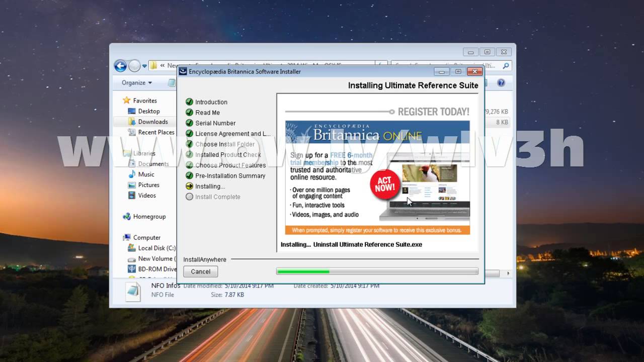Open the recent locations dropdown arrow
Screen dimensions: 644x362
[x=145, y=66]
